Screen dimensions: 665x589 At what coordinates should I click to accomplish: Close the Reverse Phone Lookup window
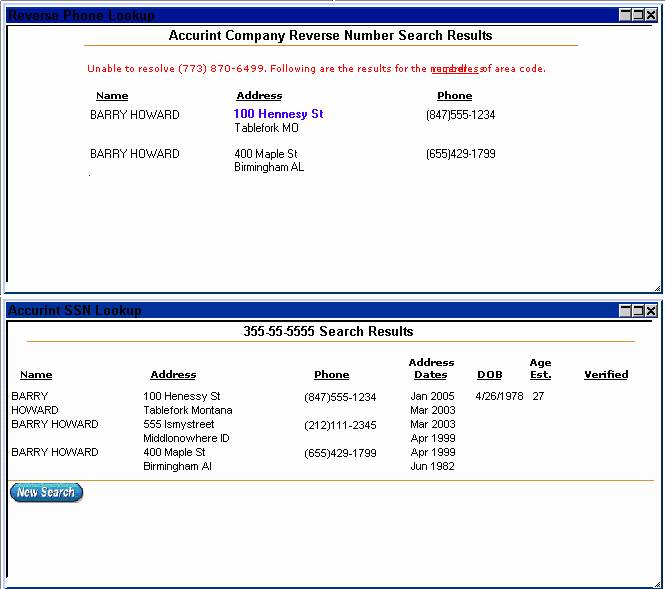pyautogui.click(x=651, y=15)
